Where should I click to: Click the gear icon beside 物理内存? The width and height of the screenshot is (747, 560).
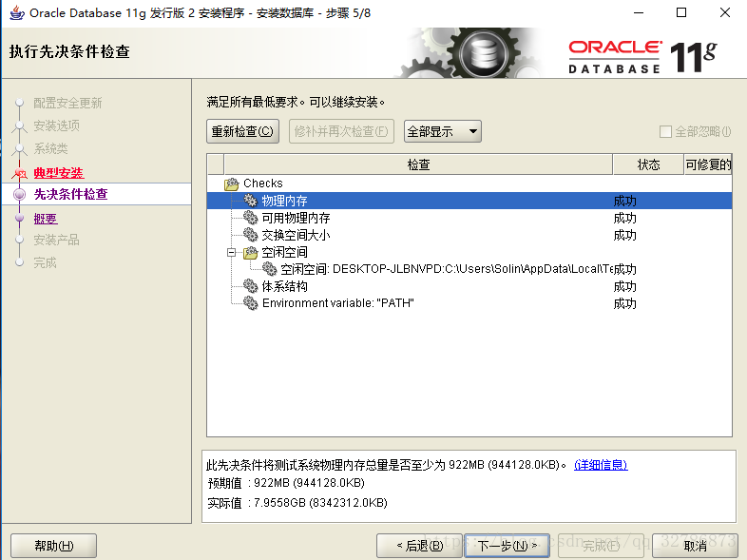click(251, 201)
